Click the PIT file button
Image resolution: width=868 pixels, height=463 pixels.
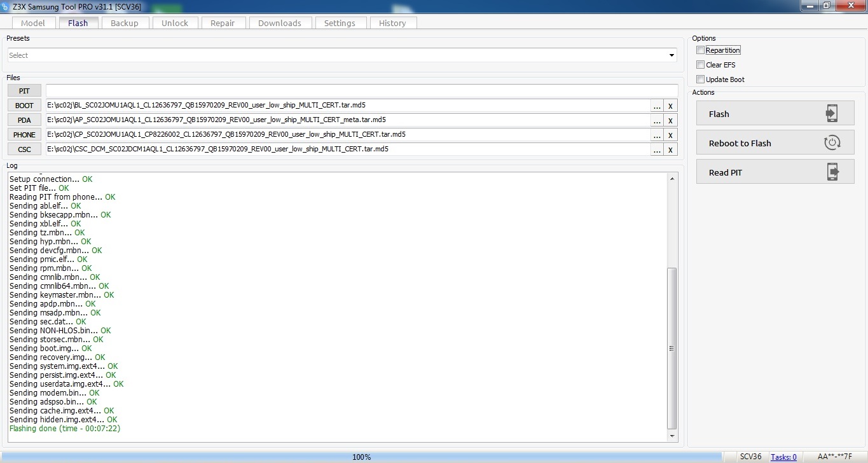point(24,91)
